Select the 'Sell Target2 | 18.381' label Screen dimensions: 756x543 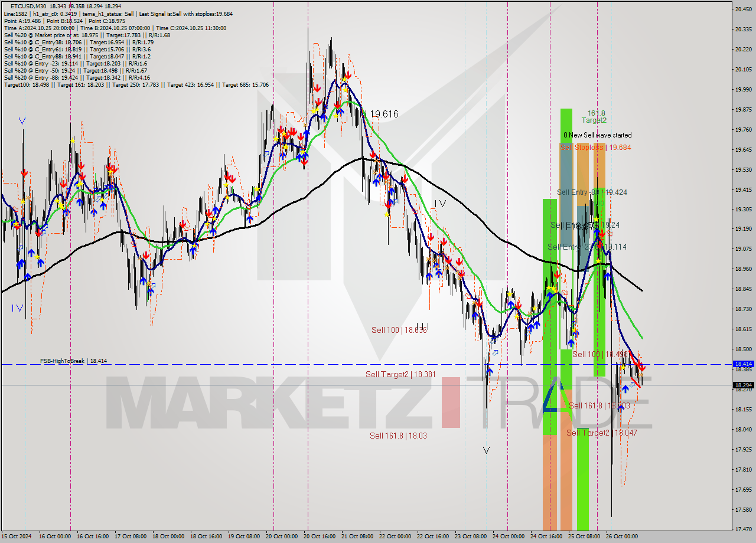click(400, 374)
